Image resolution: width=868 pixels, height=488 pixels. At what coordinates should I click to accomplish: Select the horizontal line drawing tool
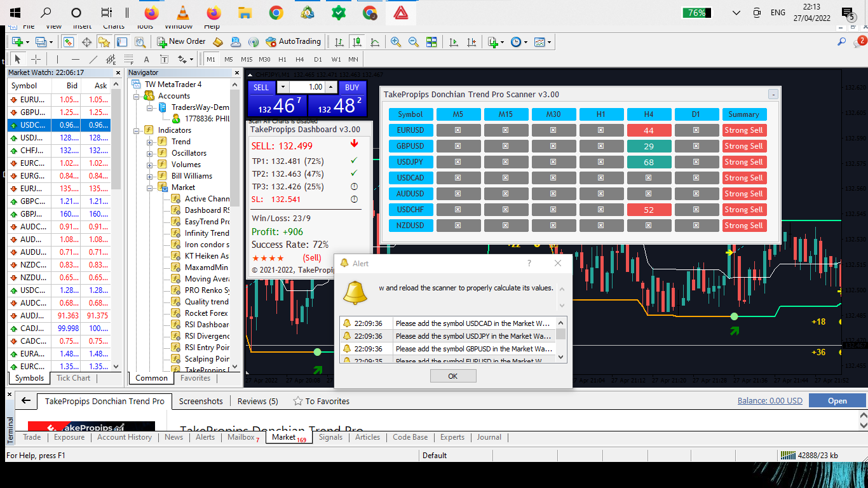point(75,59)
